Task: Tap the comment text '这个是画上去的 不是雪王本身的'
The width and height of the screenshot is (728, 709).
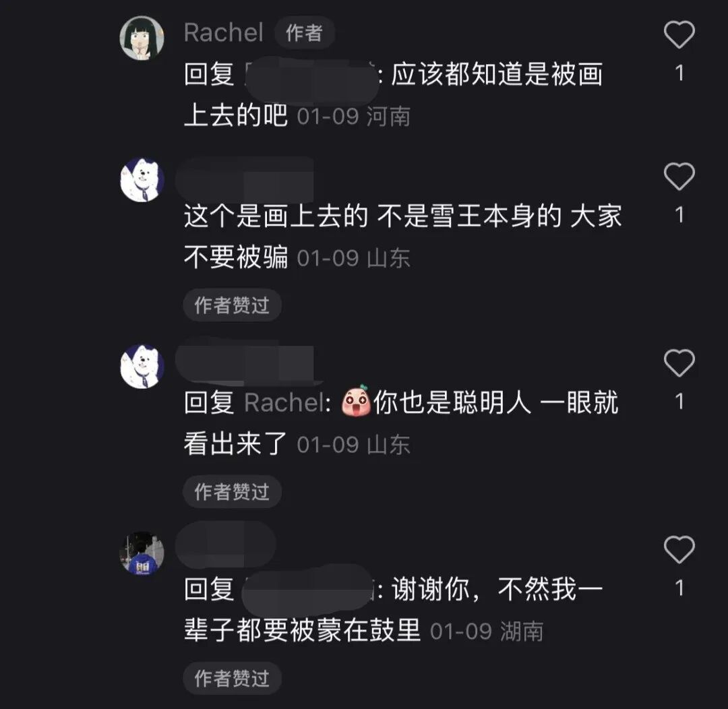Action: (x=372, y=216)
